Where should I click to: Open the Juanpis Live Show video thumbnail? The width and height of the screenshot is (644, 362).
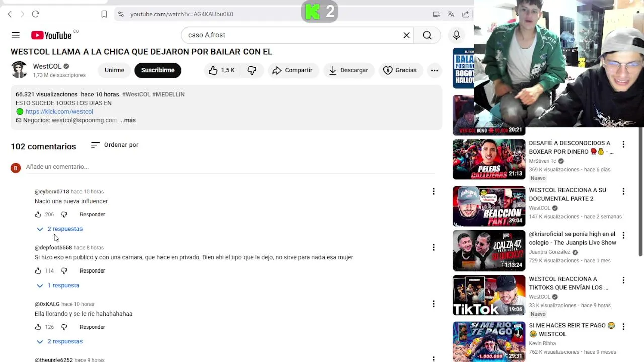coord(489,250)
